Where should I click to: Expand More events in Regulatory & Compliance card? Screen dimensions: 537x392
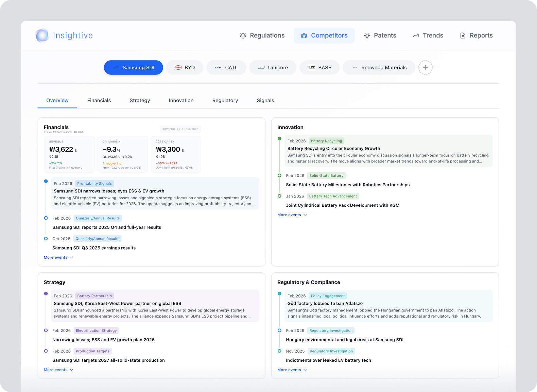292,370
